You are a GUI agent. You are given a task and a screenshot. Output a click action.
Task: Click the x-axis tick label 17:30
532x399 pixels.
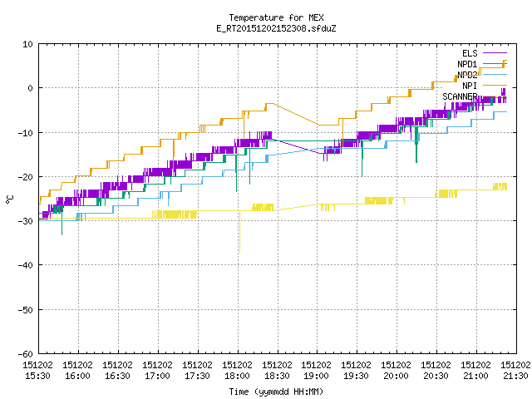tap(197, 376)
